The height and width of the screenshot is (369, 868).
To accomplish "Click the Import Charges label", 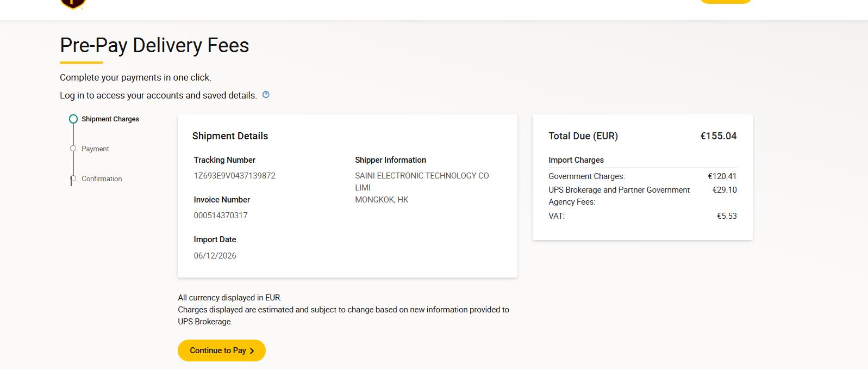I will pyautogui.click(x=576, y=160).
